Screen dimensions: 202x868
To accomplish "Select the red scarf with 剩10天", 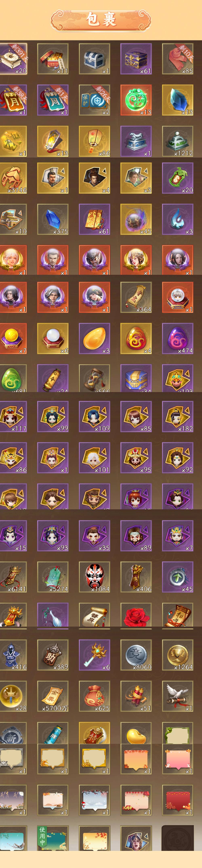I will pyautogui.click(x=178, y=59).
